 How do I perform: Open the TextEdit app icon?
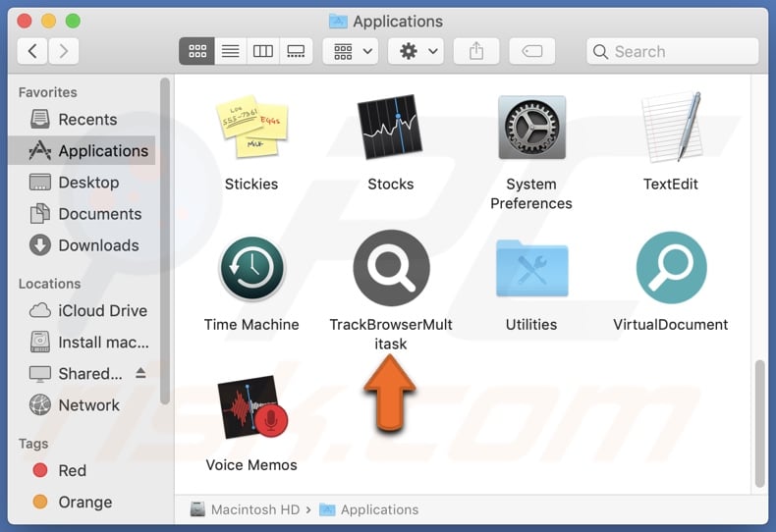click(672, 127)
